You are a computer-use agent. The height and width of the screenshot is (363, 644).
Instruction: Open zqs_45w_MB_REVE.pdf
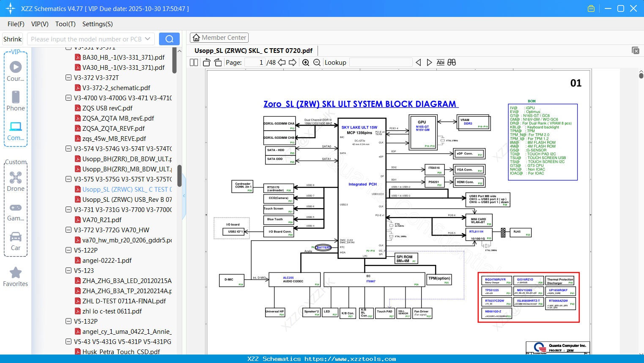tap(114, 139)
